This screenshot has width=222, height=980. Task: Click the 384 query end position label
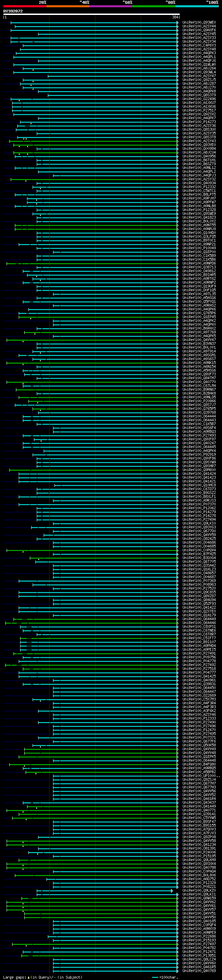175,17
